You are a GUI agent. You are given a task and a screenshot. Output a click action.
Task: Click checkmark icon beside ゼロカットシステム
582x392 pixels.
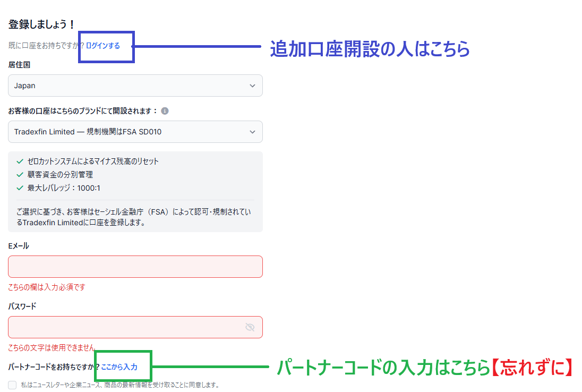[20, 161]
